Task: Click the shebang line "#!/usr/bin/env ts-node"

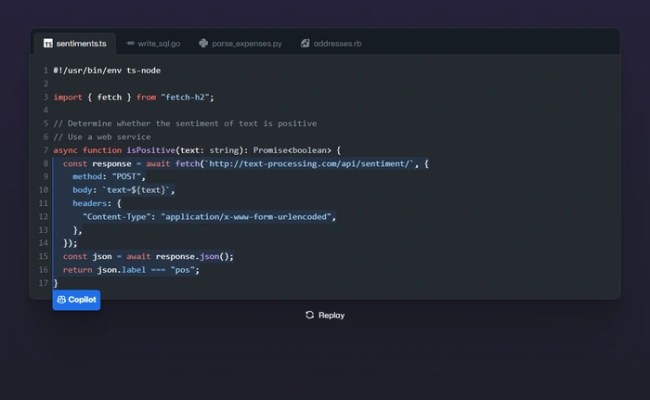Action: (x=107, y=70)
